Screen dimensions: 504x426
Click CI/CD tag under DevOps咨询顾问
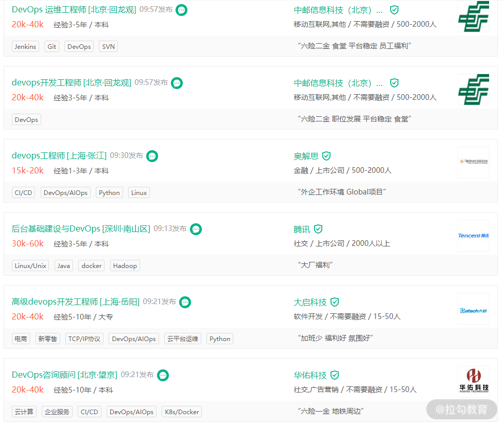pos(90,412)
